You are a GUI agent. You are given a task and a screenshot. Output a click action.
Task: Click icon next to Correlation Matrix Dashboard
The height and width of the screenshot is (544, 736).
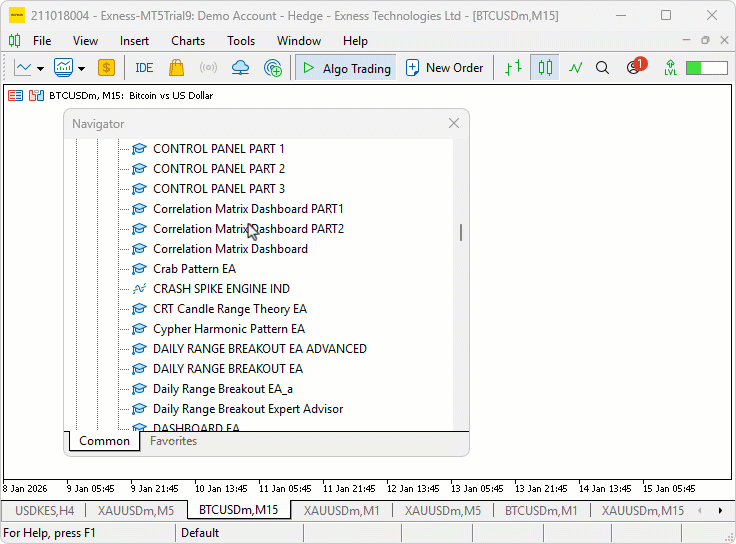(139, 249)
